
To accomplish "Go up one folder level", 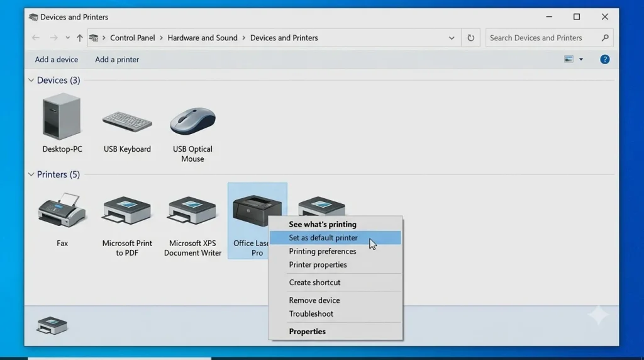I will [x=80, y=38].
